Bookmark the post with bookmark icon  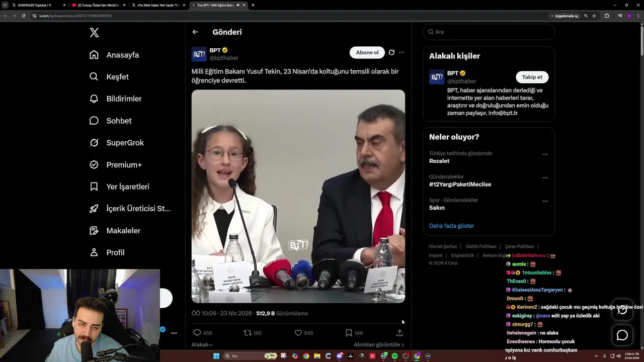pyautogui.click(x=349, y=333)
